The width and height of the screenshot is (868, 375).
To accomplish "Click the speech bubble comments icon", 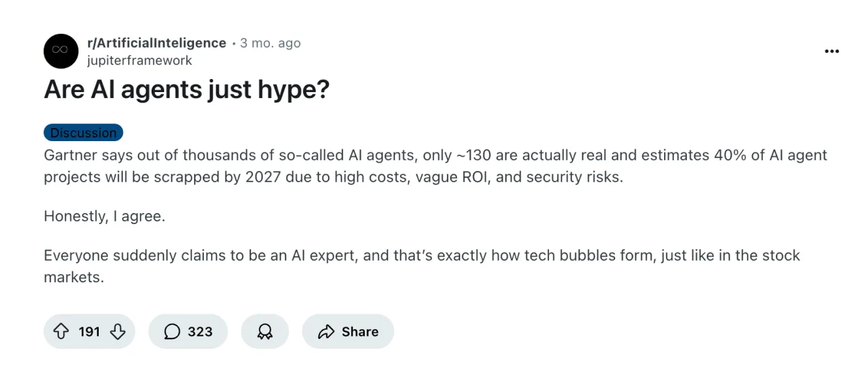I will pos(172,332).
